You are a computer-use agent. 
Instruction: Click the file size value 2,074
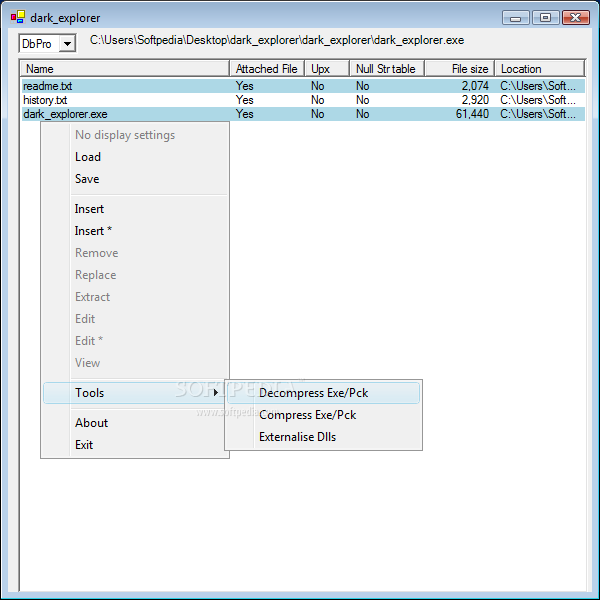[x=475, y=86]
